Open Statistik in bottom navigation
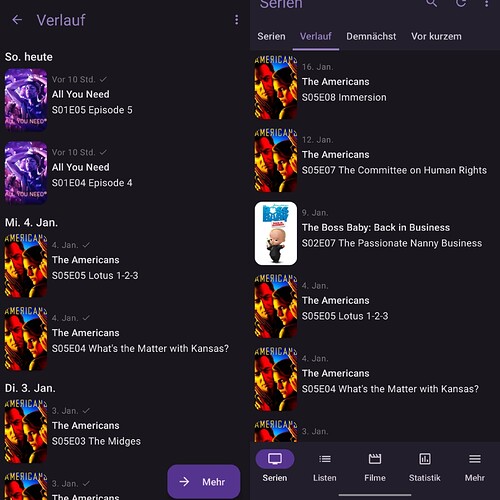Image resolution: width=500 pixels, height=500 pixels. 425,467
